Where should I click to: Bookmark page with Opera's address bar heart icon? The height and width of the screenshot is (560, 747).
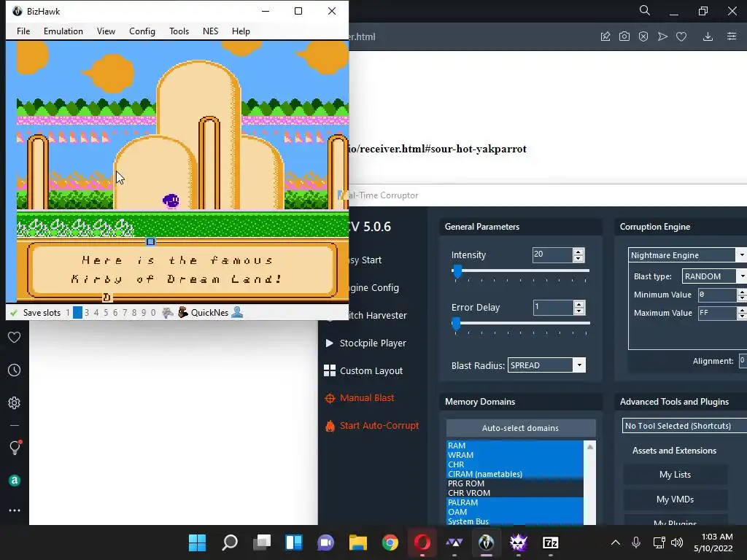pos(681,36)
